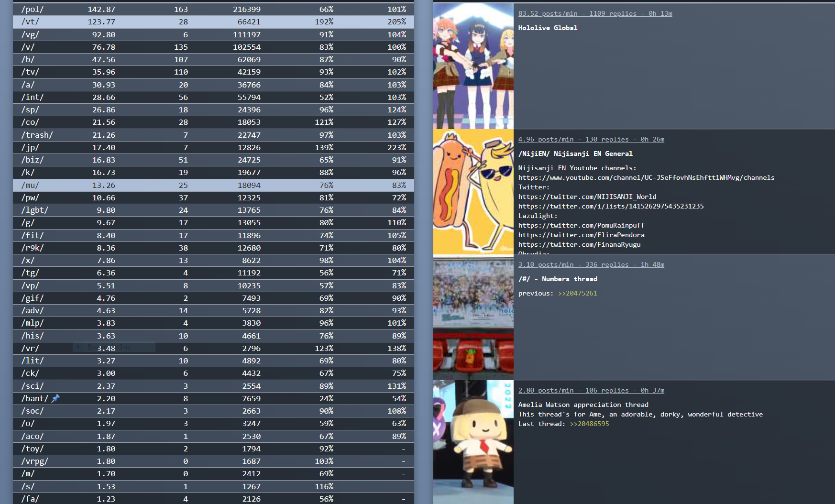View the Numbers thread thumbnail image
Screen dimensions: 835x504
(x=473, y=318)
